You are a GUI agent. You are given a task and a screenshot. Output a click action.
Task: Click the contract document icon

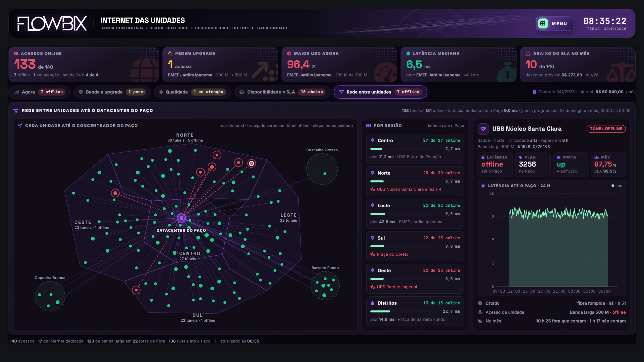(534, 92)
